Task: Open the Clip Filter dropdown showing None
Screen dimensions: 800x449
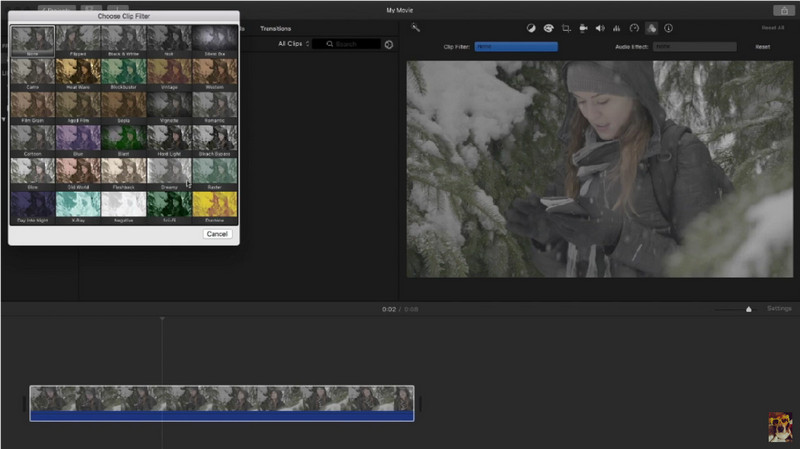Action: point(516,46)
